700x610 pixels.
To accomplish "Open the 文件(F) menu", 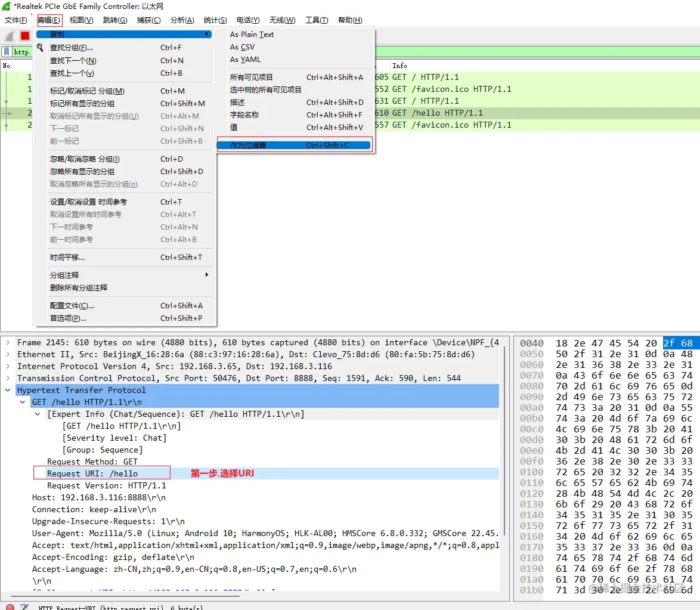I will click(x=16, y=20).
